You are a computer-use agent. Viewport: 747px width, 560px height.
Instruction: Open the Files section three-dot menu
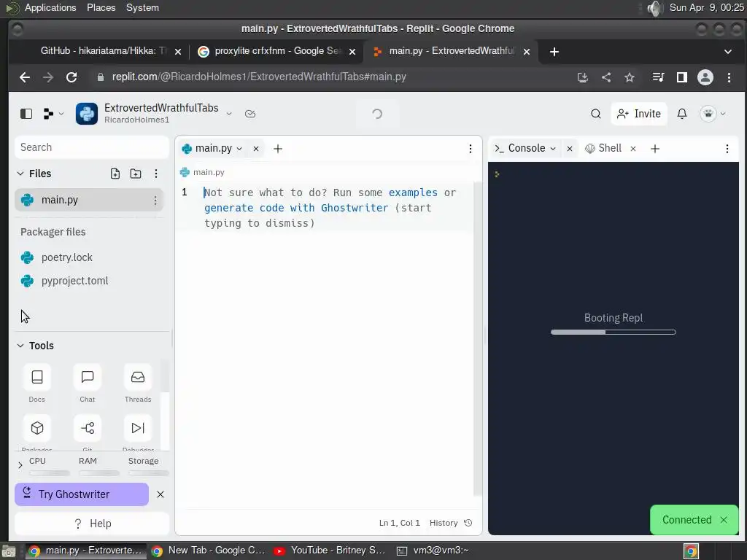point(156,174)
